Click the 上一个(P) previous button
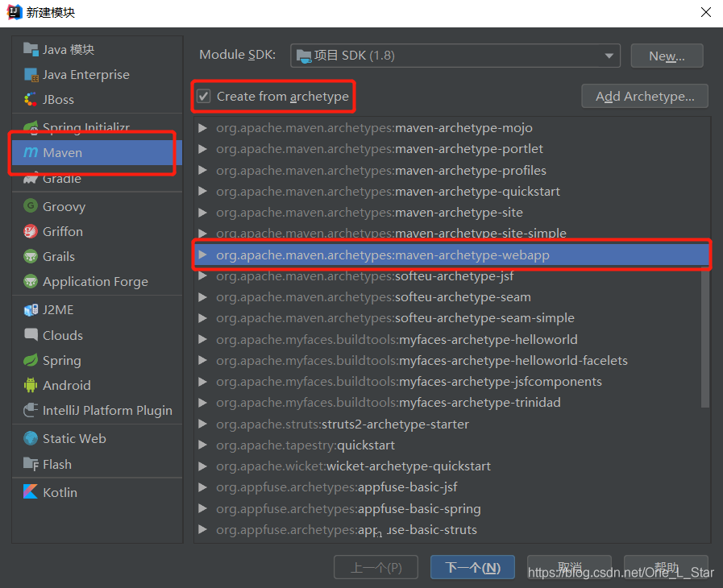This screenshot has height=588, width=723. point(376,567)
